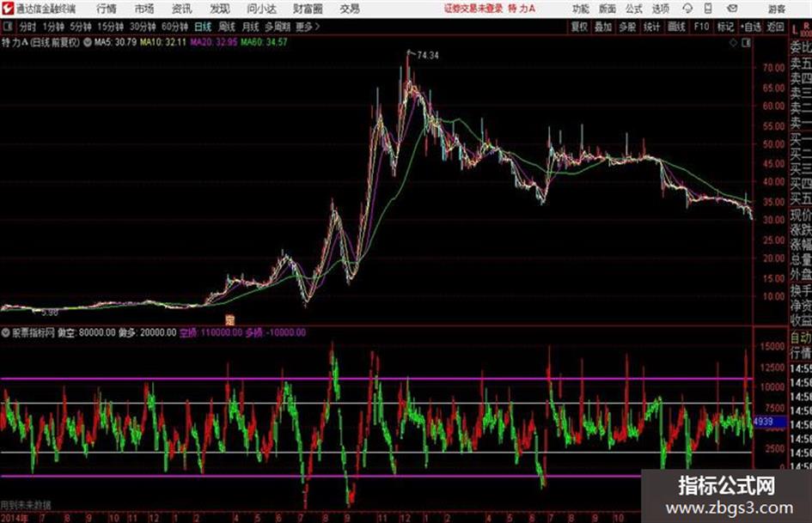Image resolution: width=812 pixels, height=523 pixels.
Task: Switch to 60分钟 period
Action: (174, 27)
